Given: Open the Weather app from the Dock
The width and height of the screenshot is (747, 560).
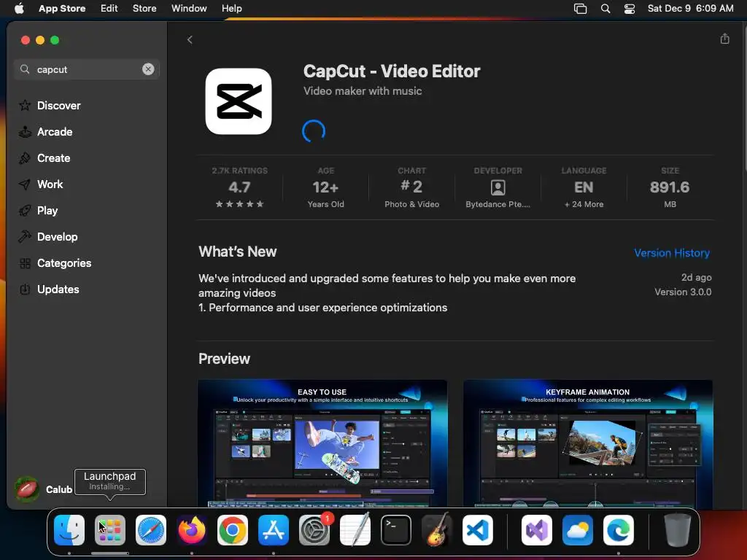Looking at the screenshot, I should coord(578,530).
